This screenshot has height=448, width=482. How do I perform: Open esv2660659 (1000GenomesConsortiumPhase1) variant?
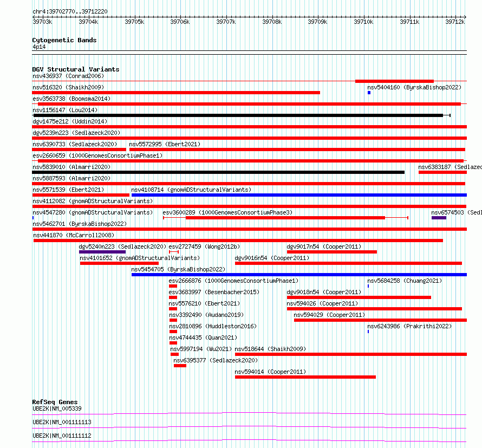coord(97,155)
